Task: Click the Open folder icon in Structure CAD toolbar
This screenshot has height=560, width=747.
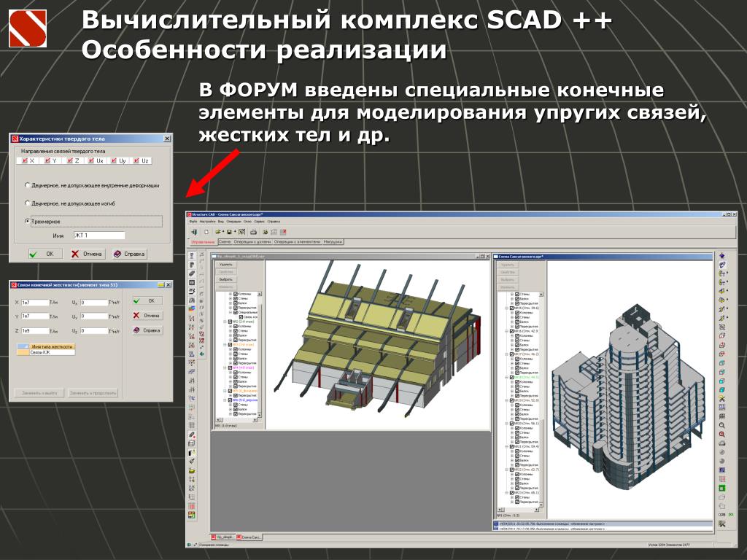Action: 218,232
